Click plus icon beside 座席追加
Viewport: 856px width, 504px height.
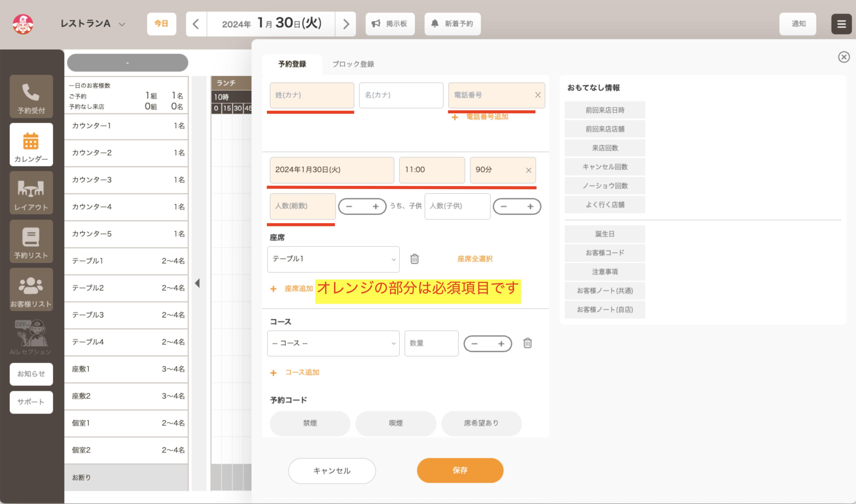[273, 289]
